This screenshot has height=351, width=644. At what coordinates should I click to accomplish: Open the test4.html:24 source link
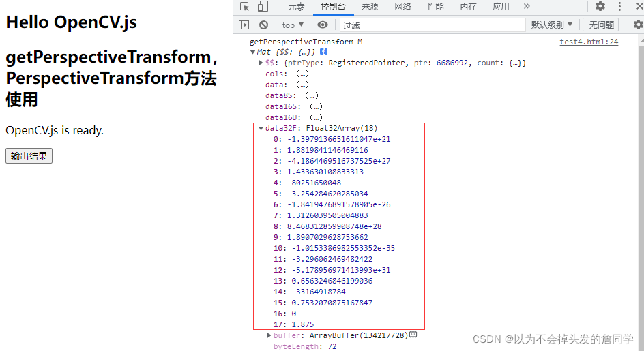pyautogui.click(x=589, y=42)
